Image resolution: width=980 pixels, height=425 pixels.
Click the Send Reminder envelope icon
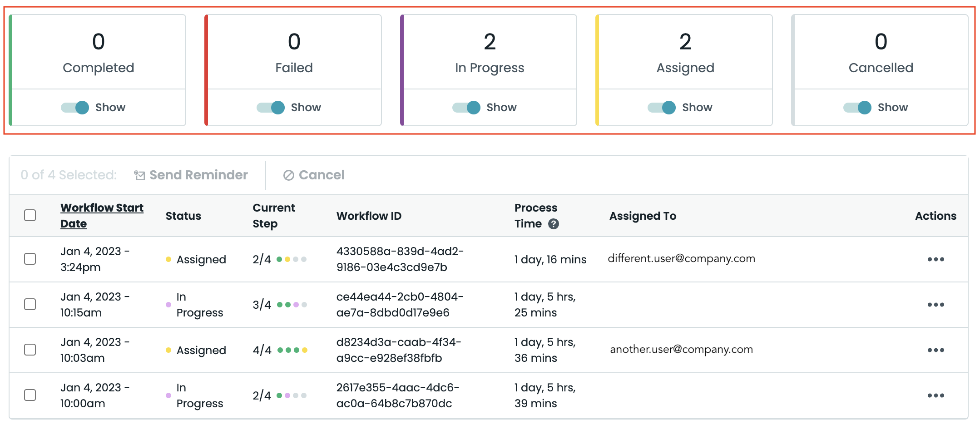point(139,175)
